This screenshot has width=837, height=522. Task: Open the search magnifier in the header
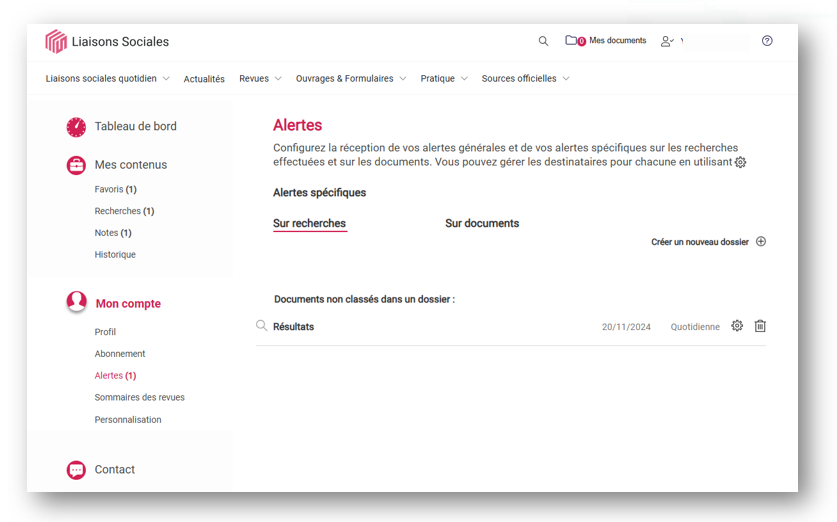(543, 41)
